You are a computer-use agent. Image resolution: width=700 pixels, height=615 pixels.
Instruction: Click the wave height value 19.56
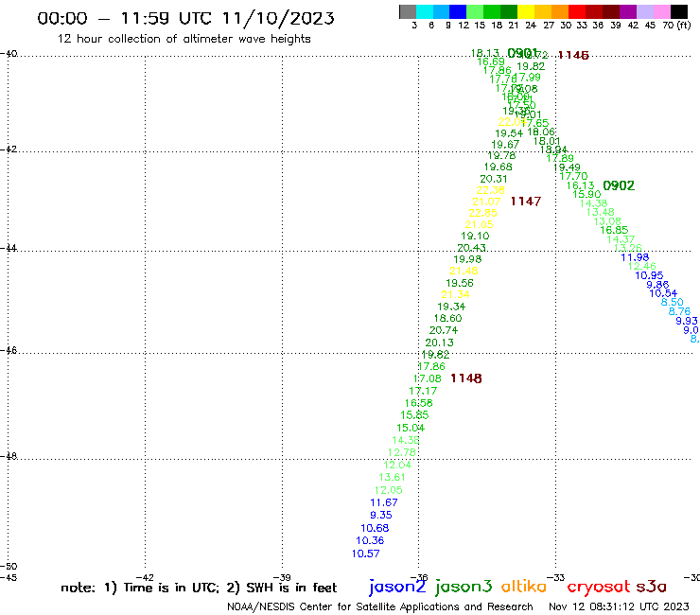coord(460,283)
